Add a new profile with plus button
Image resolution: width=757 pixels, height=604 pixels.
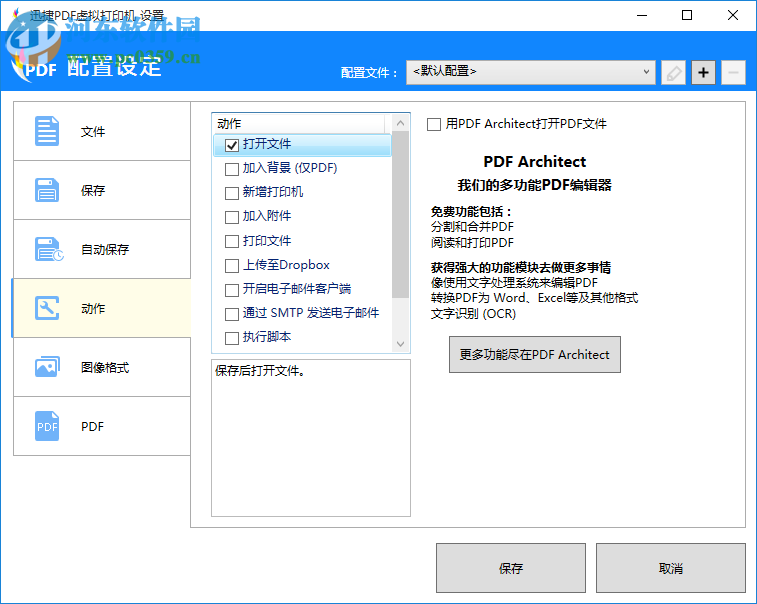pyautogui.click(x=703, y=72)
